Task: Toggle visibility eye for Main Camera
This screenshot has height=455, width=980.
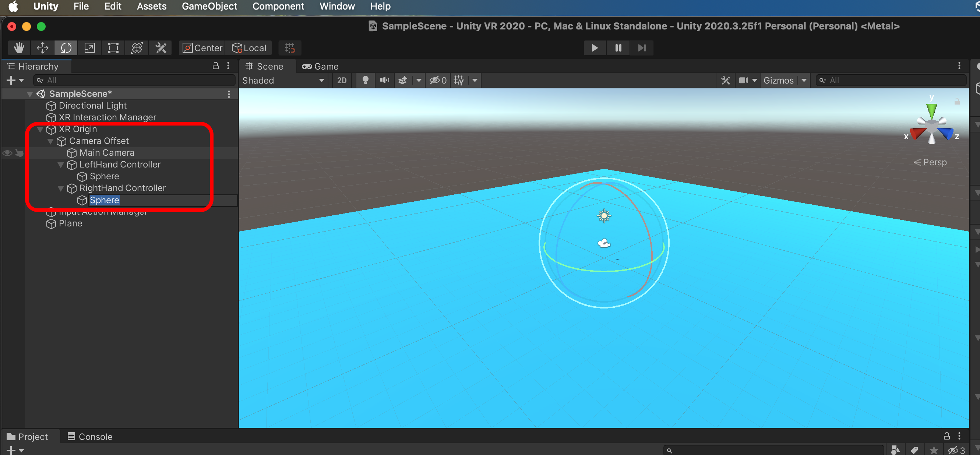Action: click(8, 153)
